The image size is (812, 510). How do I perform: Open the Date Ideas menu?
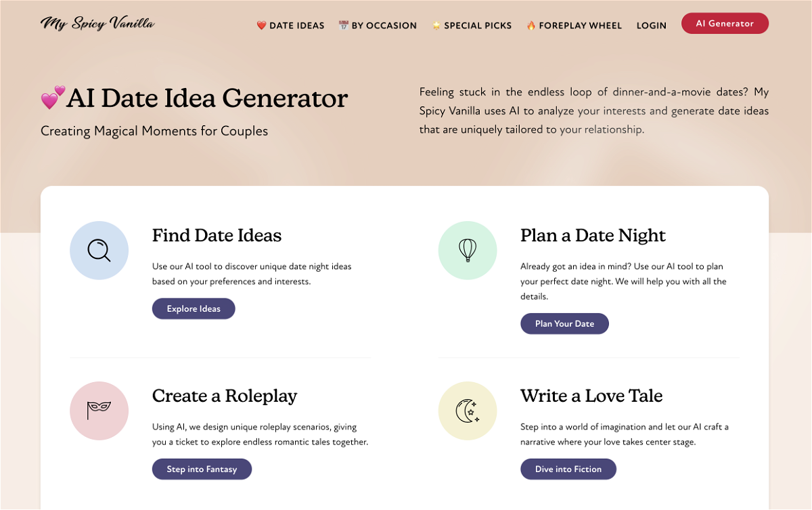[x=290, y=26]
